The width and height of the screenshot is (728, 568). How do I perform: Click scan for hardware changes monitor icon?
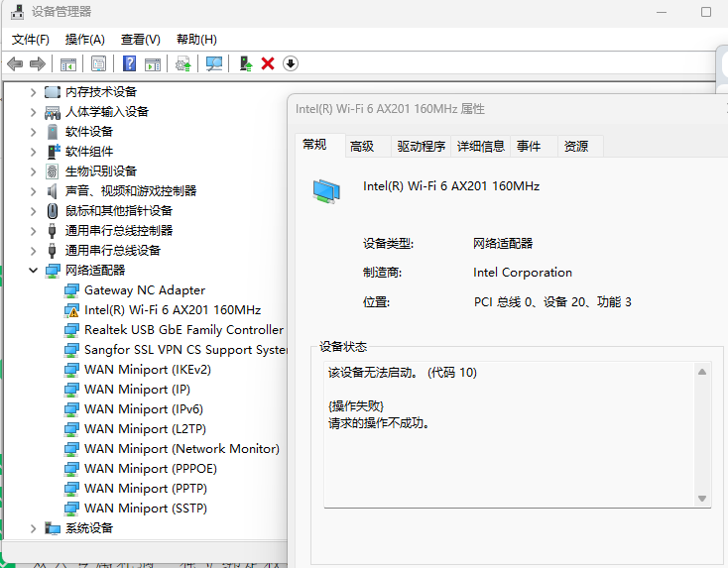[213, 63]
